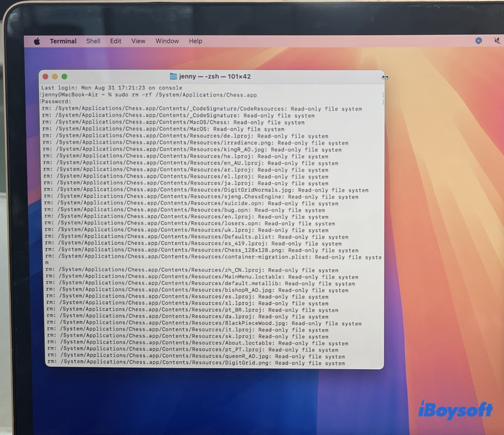Click the line with 'it.lproj'
The image size is (504, 435).
coord(187,330)
